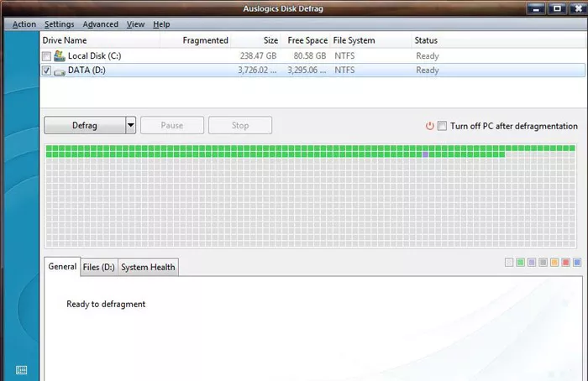Click the 3,295.06 free space value
Image resolution: width=588 pixels, height=381 pixels.
point(307,70)
